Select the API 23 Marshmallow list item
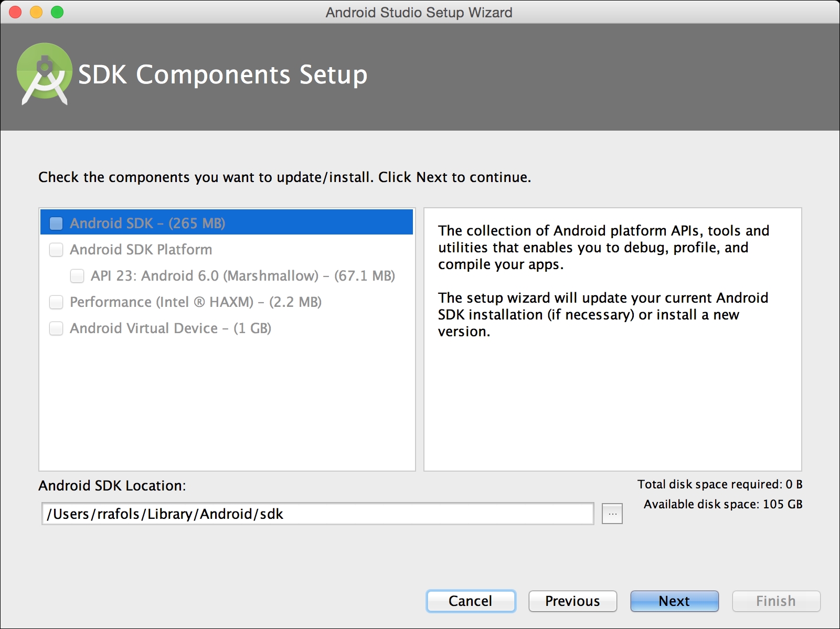This screenshot has width=840, height=629. coord(242,276)
